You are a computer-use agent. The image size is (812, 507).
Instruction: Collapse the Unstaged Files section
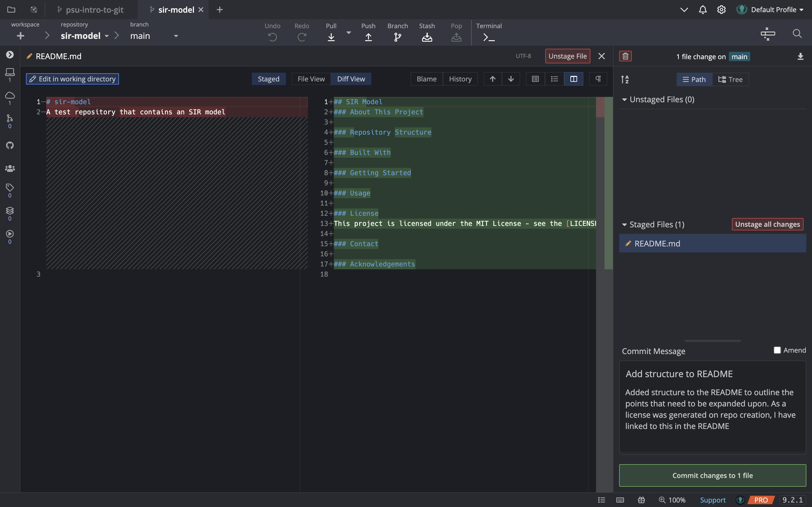[624, 100]
